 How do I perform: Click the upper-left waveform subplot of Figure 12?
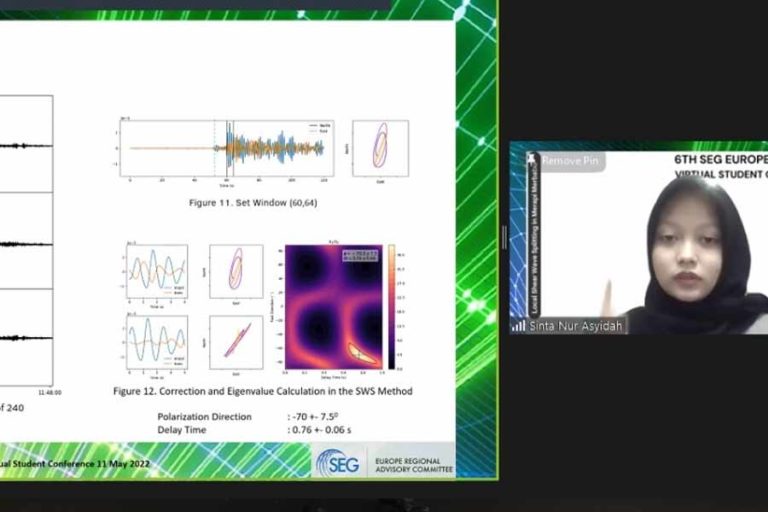pos(157,271)
